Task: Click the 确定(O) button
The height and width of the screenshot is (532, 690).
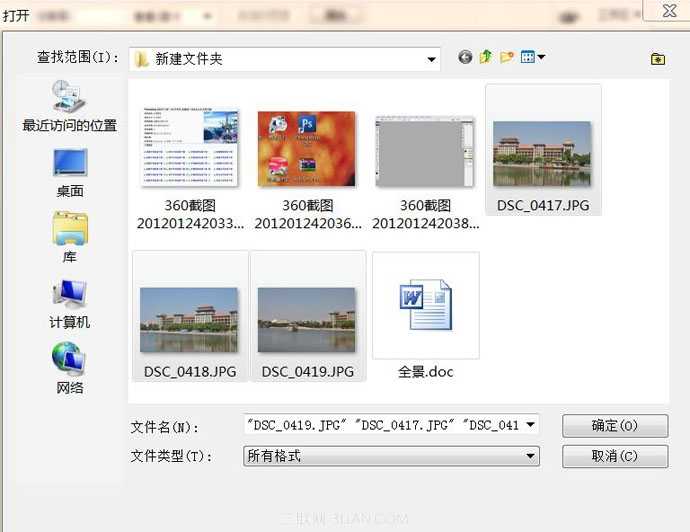Action: coord(615,426)
